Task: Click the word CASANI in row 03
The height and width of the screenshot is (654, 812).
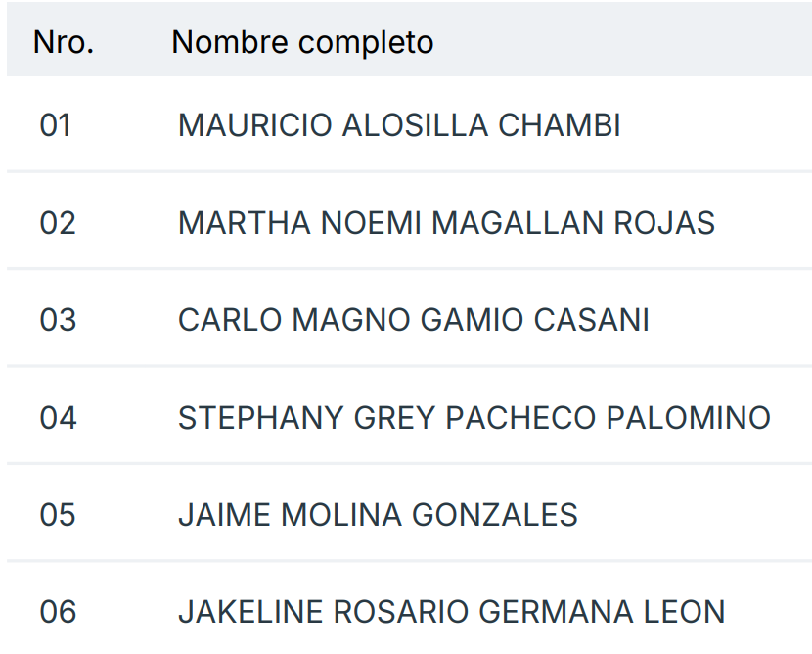Action: click(x=591, y=320)
